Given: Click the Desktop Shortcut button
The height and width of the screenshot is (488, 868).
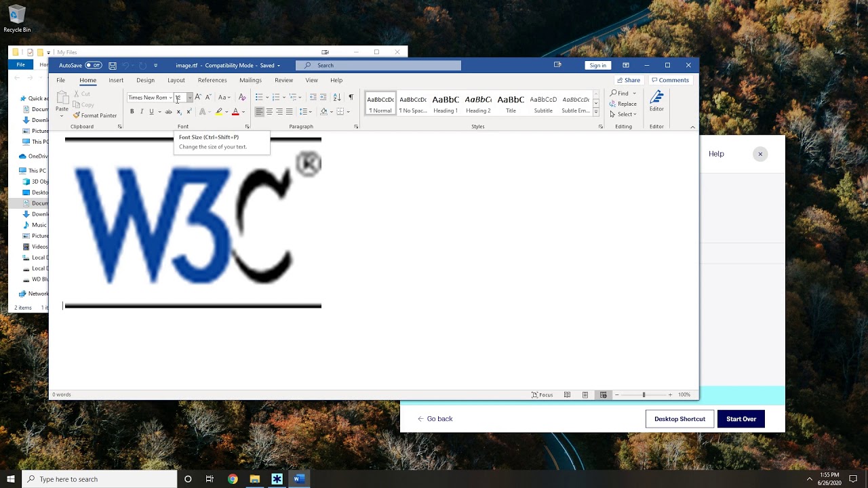Looking at the screenshot, I should pyautogui.click(x=679, y=419).
